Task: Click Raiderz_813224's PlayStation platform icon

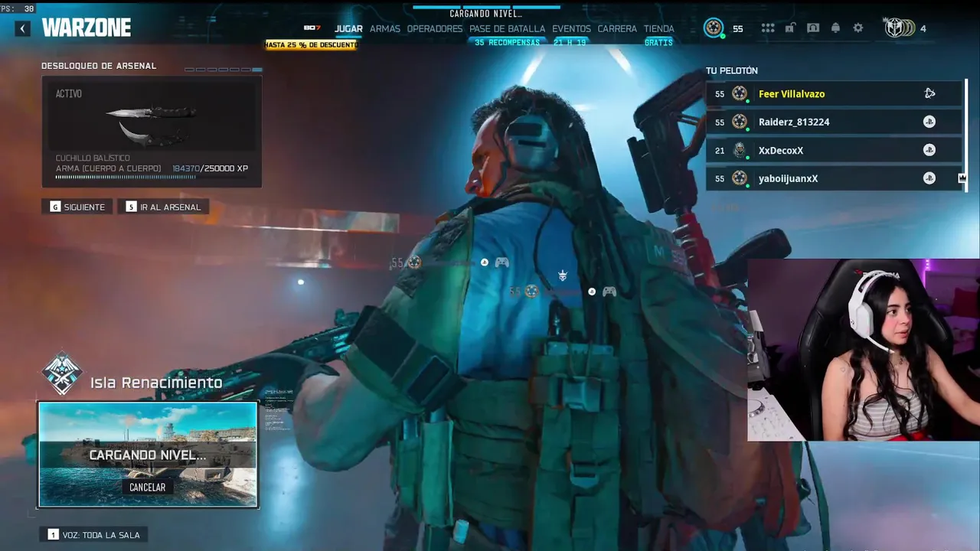Action: point(929,122)
